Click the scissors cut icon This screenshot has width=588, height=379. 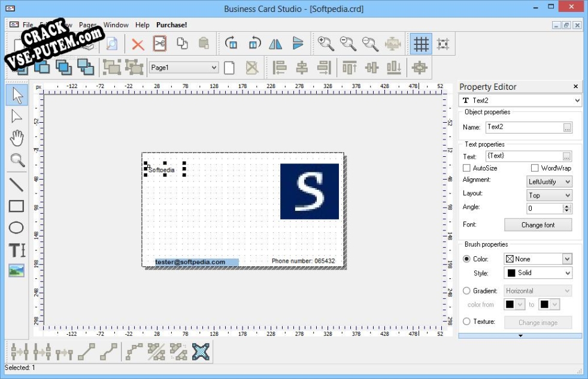160,44
